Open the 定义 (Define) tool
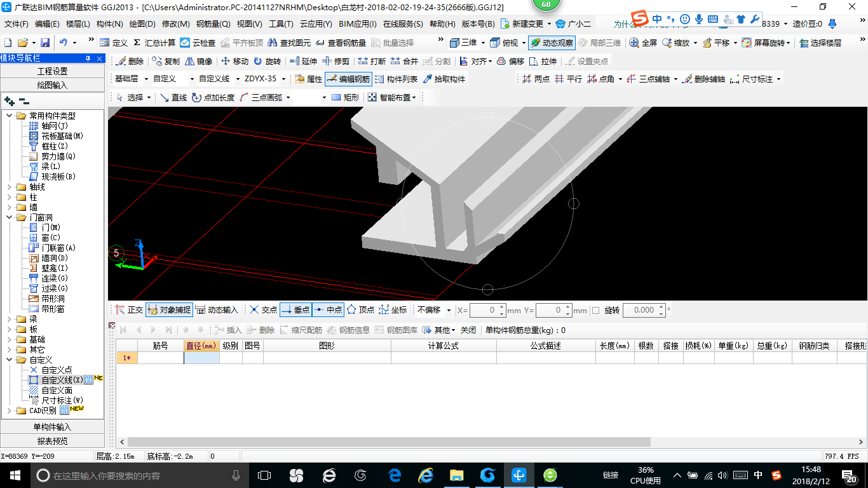The height and width of the screenshot is (488, 868). (114, 43)
